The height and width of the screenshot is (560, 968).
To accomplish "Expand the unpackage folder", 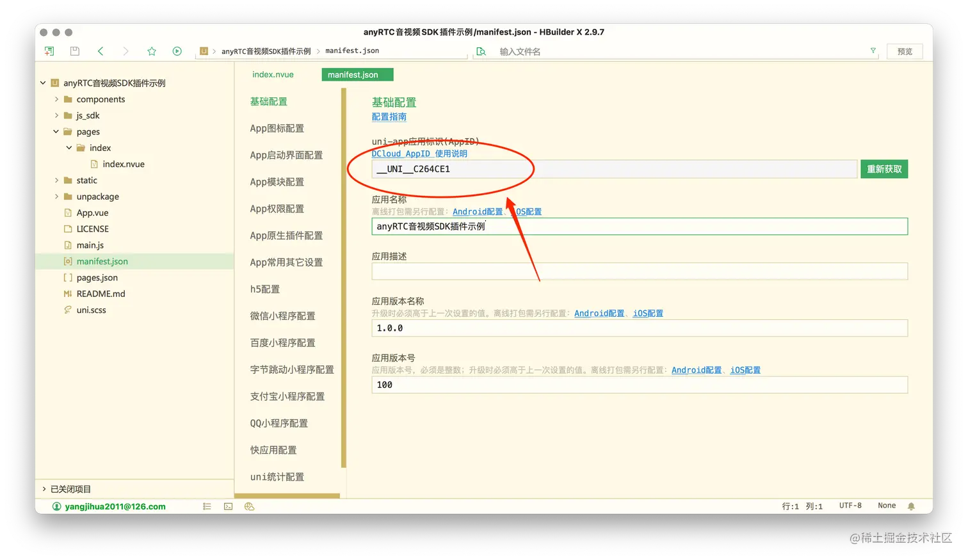I will point(56,196).
